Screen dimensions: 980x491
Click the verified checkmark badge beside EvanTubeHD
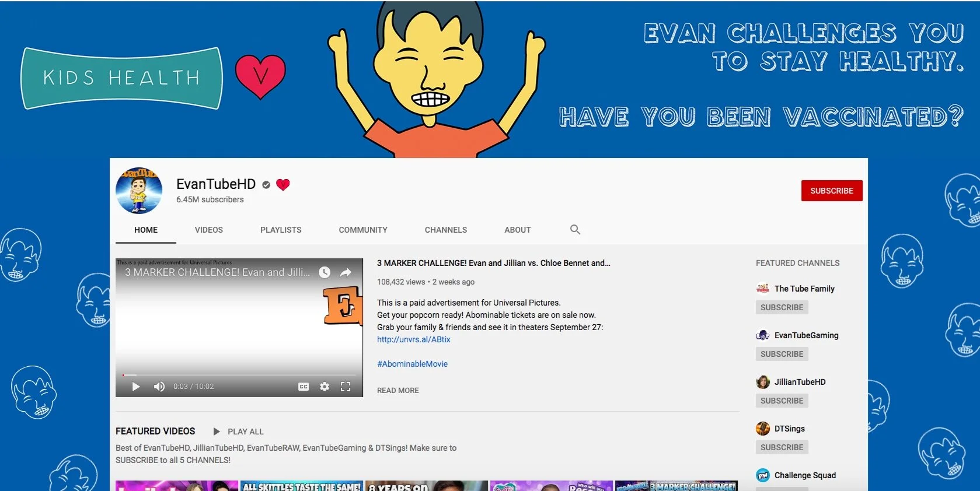266,185
